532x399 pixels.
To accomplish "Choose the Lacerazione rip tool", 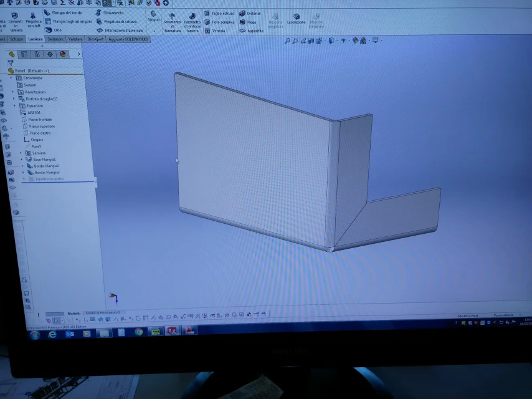I will [296, 19].
